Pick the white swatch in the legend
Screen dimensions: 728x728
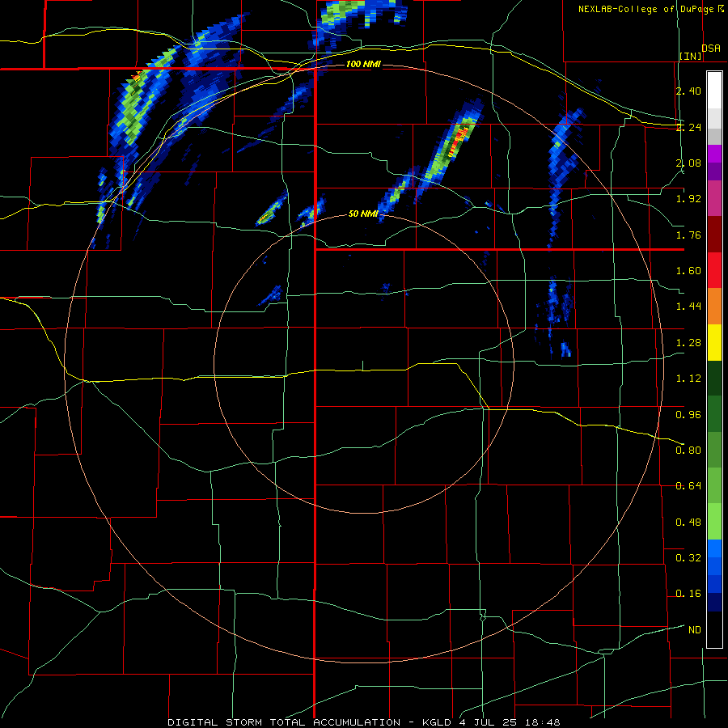click(714, 91)
